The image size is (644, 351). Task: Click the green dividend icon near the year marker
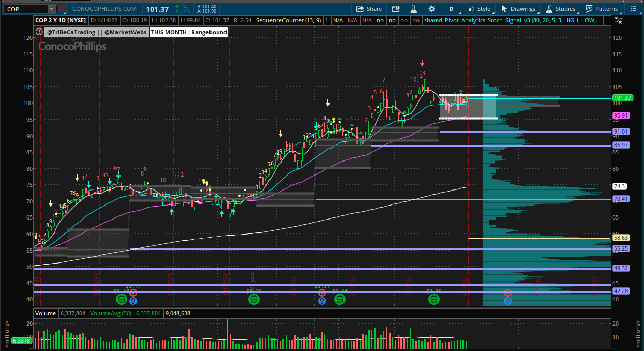coord(253,299)
